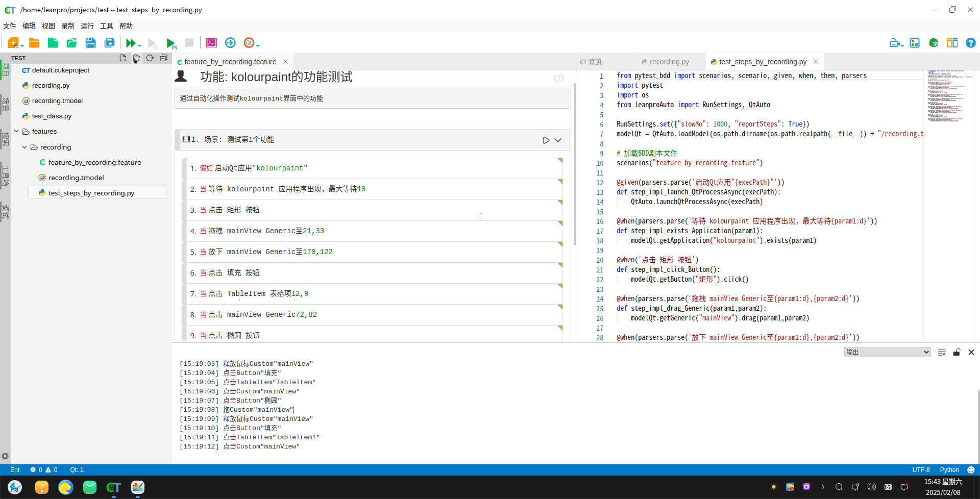
Task: Click the blue save floppy disk icon
Action: [x=90, y=43]
